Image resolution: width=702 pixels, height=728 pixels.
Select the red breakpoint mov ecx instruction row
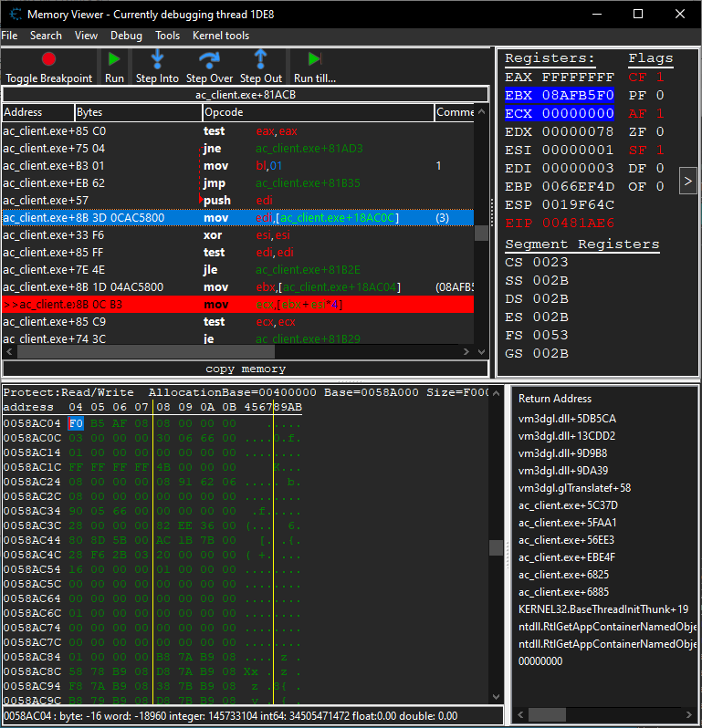coord(237,305)
